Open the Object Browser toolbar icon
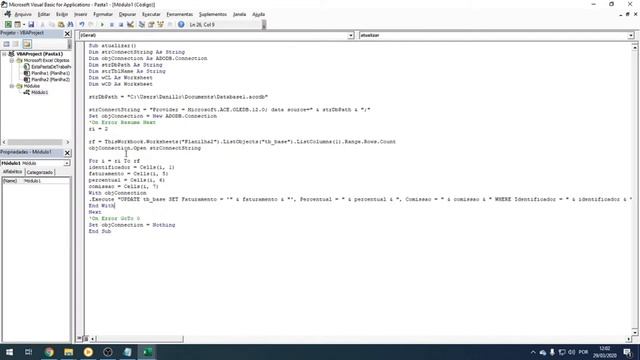Image resolution: width=640 pixels, height=360 pixels. [x=160, y=24]
